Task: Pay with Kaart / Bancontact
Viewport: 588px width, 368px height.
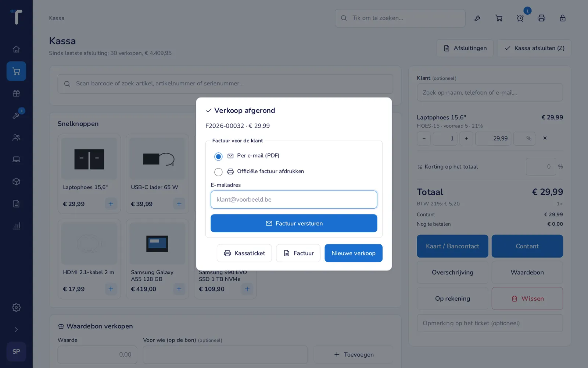Action: click(x=452, y=246)
